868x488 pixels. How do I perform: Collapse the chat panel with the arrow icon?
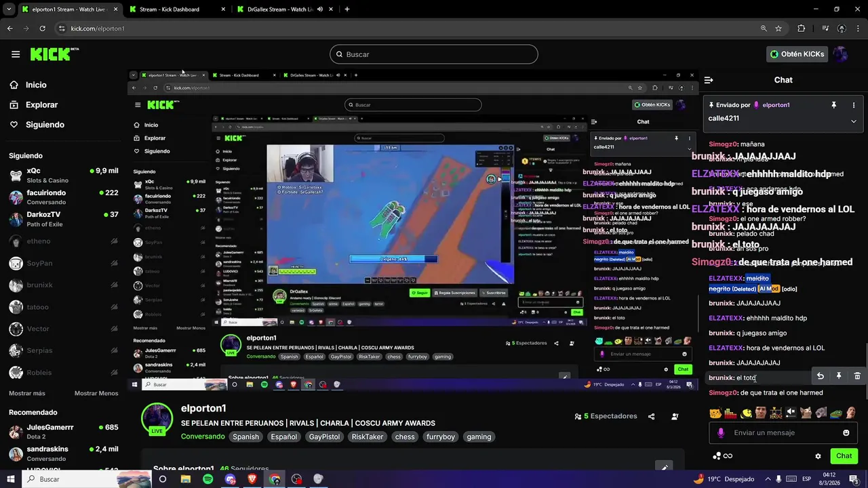pyautogui.click(x=709, y=80)
